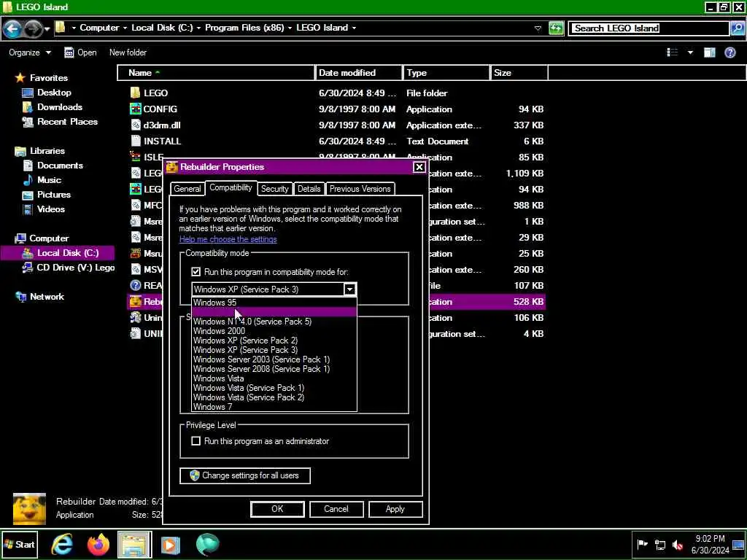Open Windows Media Player taskbar icon
Viewport: 747px width, 560px height.
click(x=171, y=545)
